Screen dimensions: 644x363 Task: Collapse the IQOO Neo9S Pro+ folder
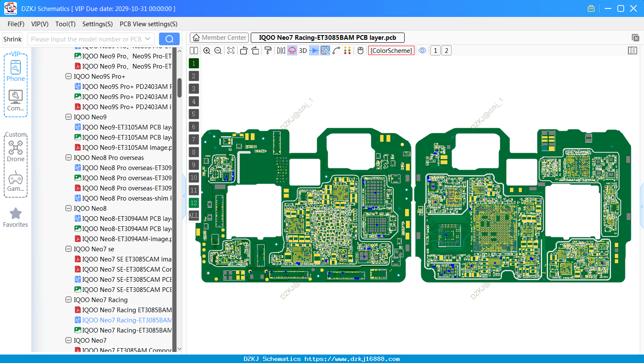click(x=69, y=77)
